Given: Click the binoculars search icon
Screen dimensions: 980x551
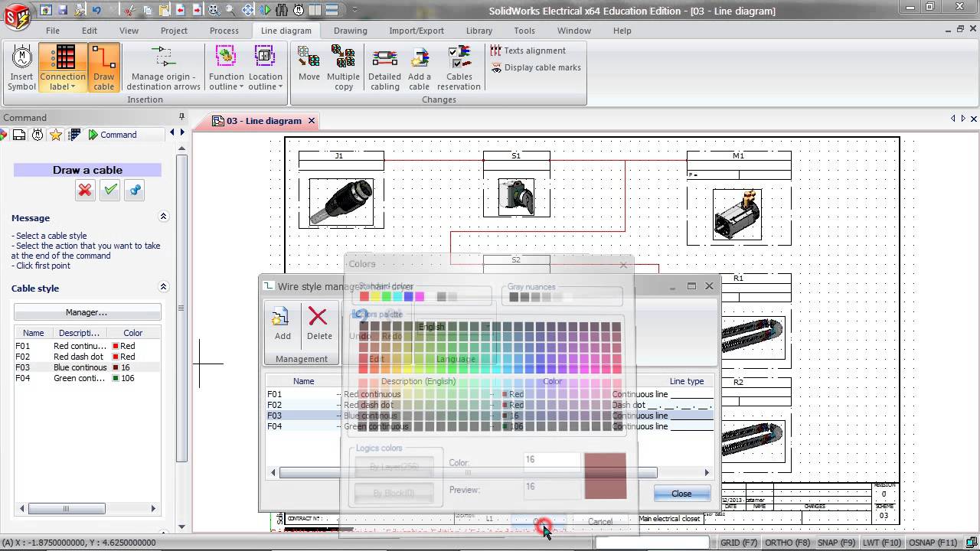Looking at the screenshot, I should 282,10.
